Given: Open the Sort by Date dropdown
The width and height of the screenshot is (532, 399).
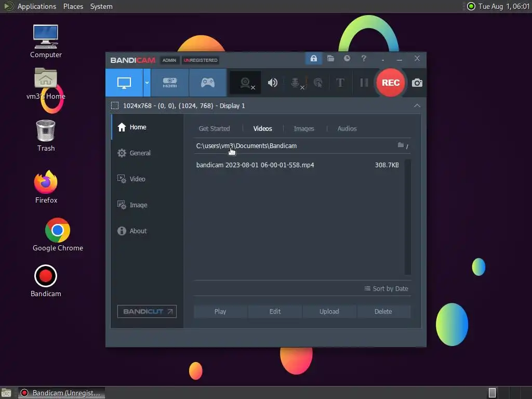Looking at the screenshot, I should coord(386,289).
